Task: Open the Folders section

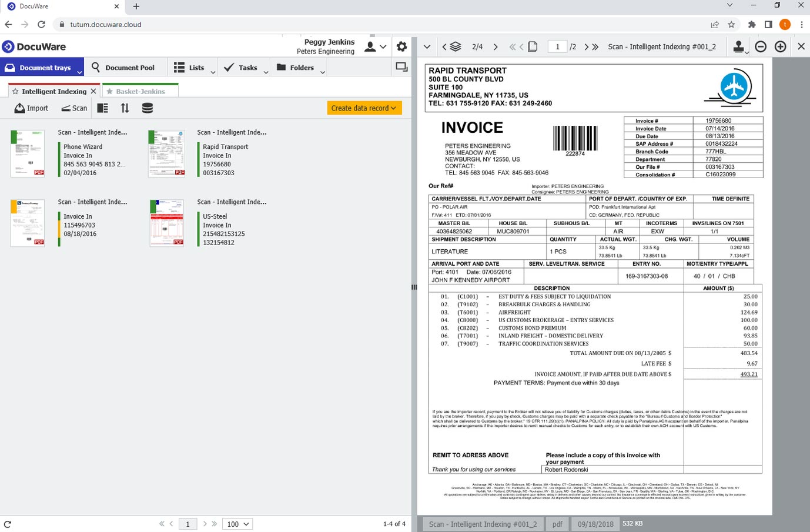Action: pos(295,68)
